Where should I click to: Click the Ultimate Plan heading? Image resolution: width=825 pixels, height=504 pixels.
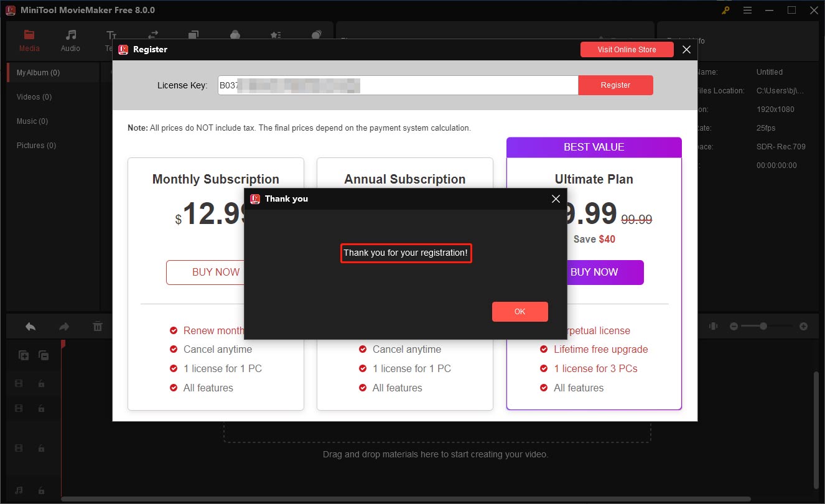pos(594,179)
